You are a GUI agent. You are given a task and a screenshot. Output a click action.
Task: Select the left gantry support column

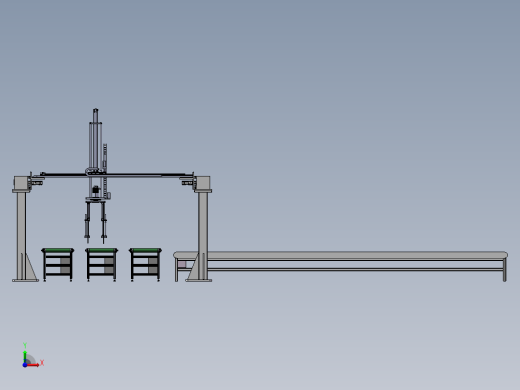pos(21,235)
